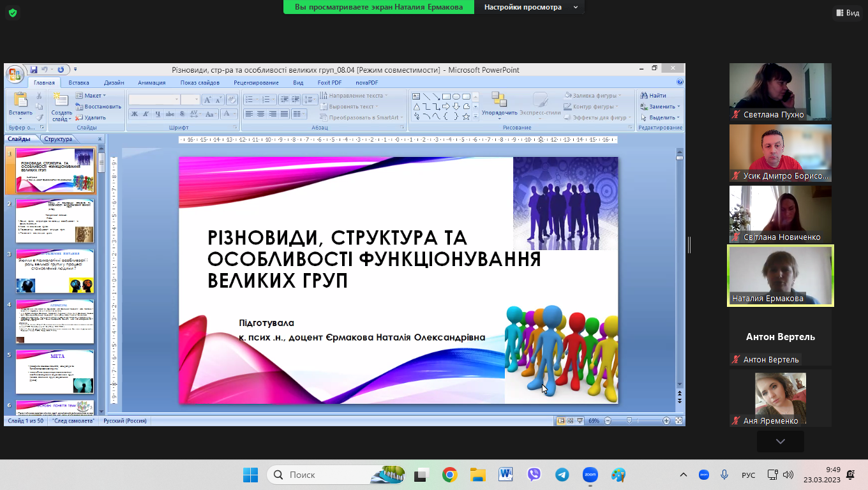
Task: Toggle strikethrough abc formatting
Action: [170, 114]
